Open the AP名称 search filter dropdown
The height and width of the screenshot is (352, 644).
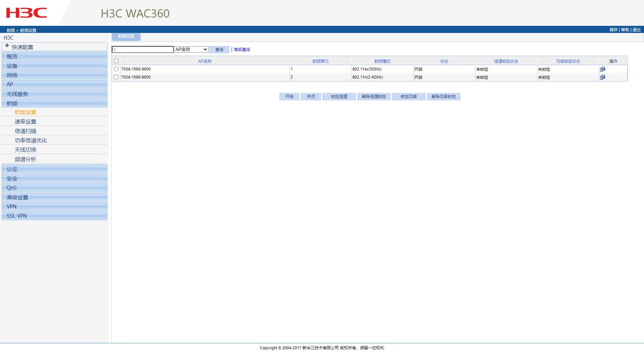[191, 50]
